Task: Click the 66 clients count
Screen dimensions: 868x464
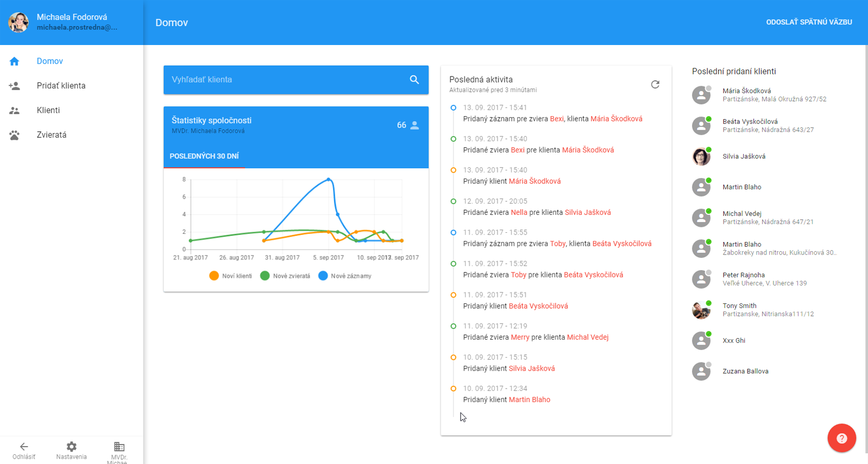Action: (401, 125)
